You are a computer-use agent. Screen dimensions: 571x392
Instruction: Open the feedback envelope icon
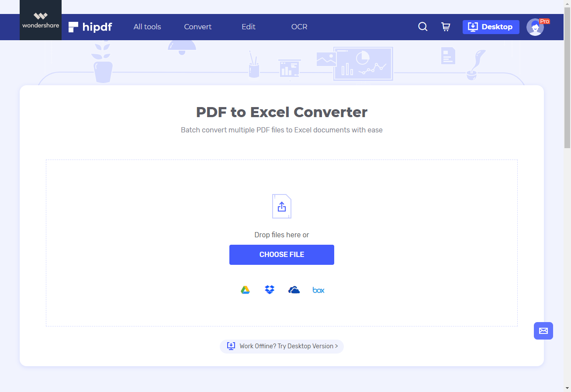543,331
